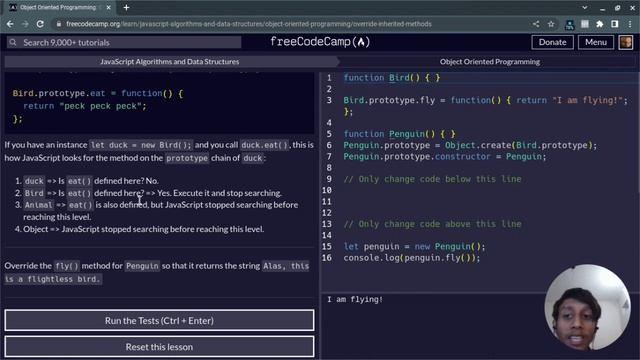The height and width of the screenshot is (360, 640).
Task: Click the 'function Penguin() { }' code line
Action: [399, 134]
